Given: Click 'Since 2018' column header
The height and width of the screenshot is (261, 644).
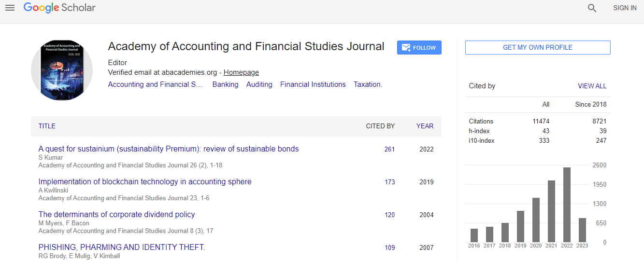Looking at the screenshot, I should pos(591,104).
